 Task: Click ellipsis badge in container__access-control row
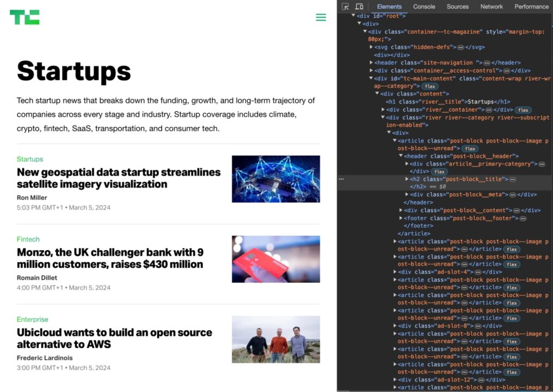(x=506, y=71)
